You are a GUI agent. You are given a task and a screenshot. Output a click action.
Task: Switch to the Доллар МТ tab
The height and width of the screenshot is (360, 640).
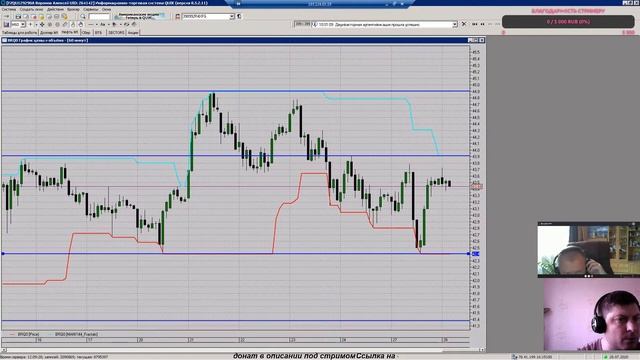pyautogui.click(x=49, y=32)
